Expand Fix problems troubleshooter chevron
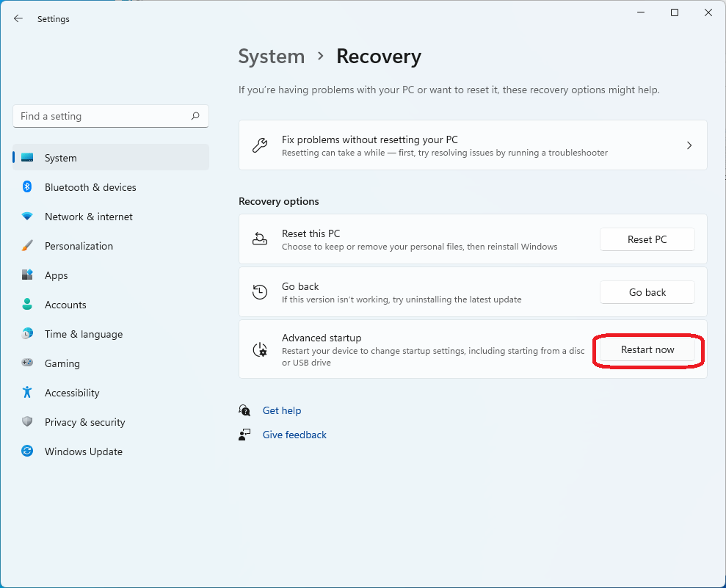The image size is (726, 588). tap(689, 145)
